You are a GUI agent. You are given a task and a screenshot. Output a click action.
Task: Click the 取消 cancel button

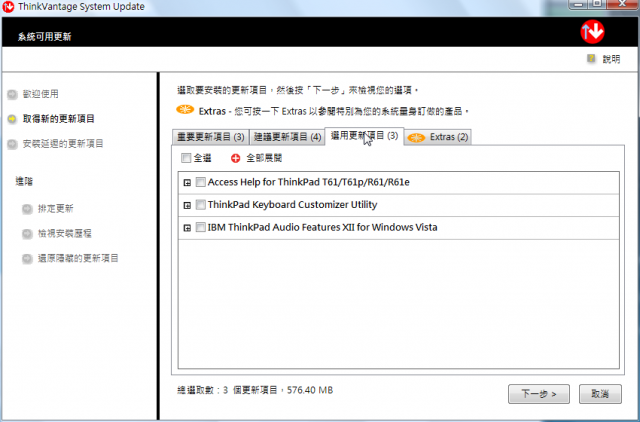600,394
